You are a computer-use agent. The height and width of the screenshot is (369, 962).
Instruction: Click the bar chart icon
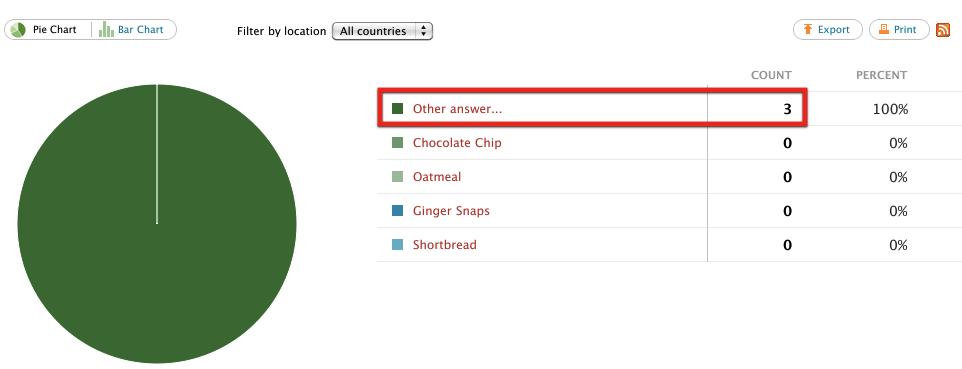(x=107, y=29)
